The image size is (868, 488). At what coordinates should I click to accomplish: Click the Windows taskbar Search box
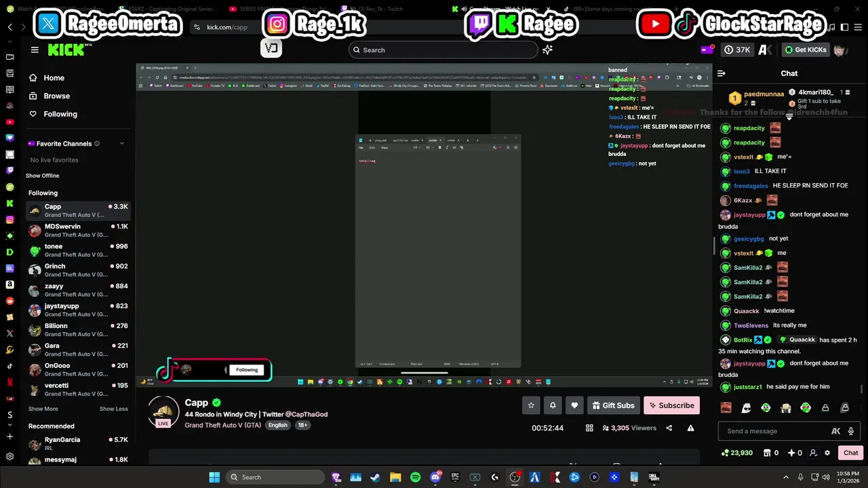(275, 477)
